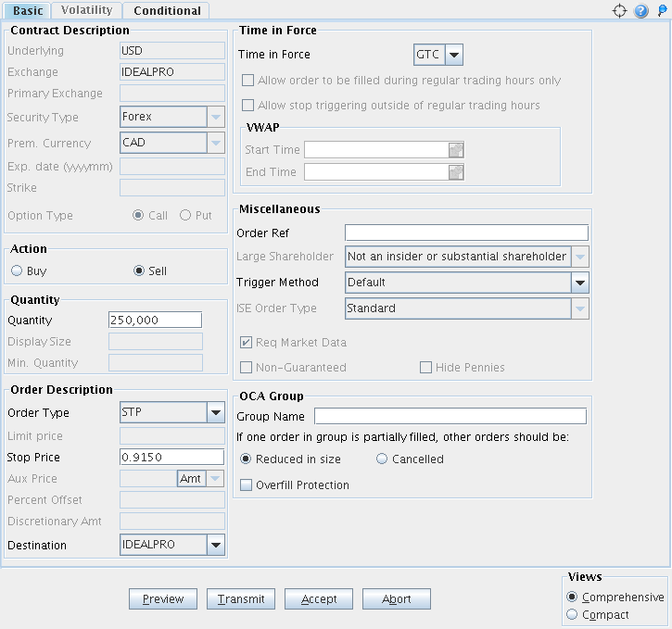Select the Cancelled option for OCA group
672x629 pixels.
[382, 459]
